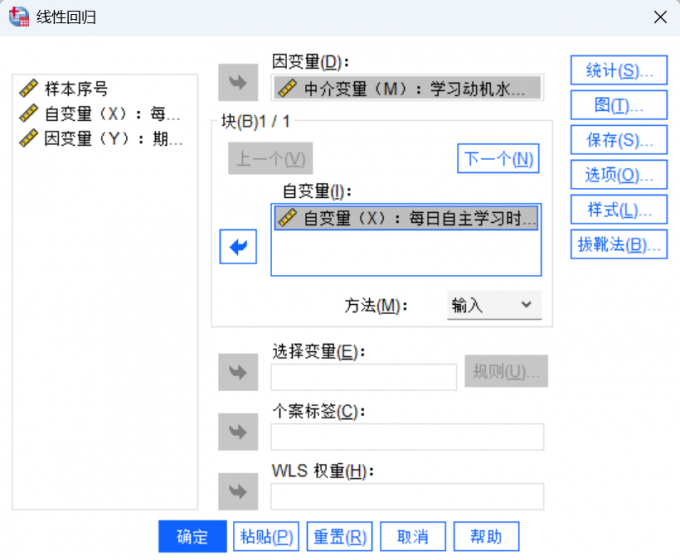The width and height of the screenshot is (680, 560).
Task: Click the arrow button beside 选择变量(E) field
Action: click(x=238, y=372)
